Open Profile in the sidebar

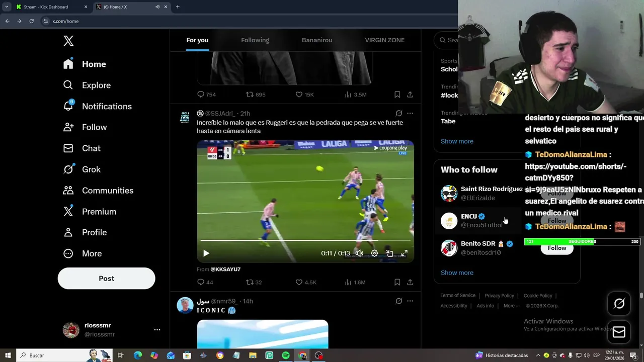click(85, 232)
